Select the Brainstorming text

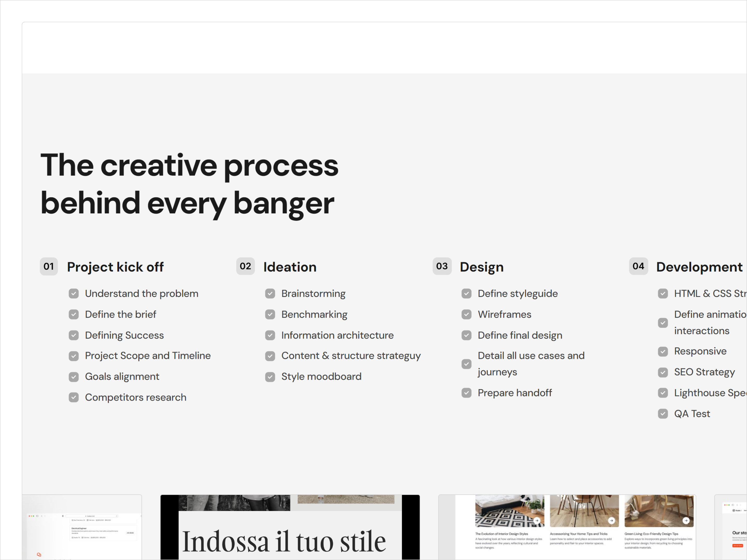313,294
